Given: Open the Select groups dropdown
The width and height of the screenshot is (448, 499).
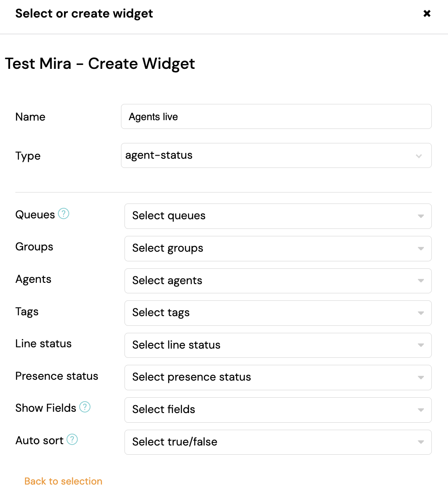Looking at the screenshot, I should pyautogui.click(x=278, y=249).
